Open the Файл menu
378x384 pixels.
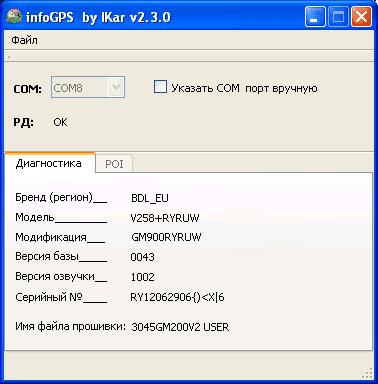[x=24, y=40]
